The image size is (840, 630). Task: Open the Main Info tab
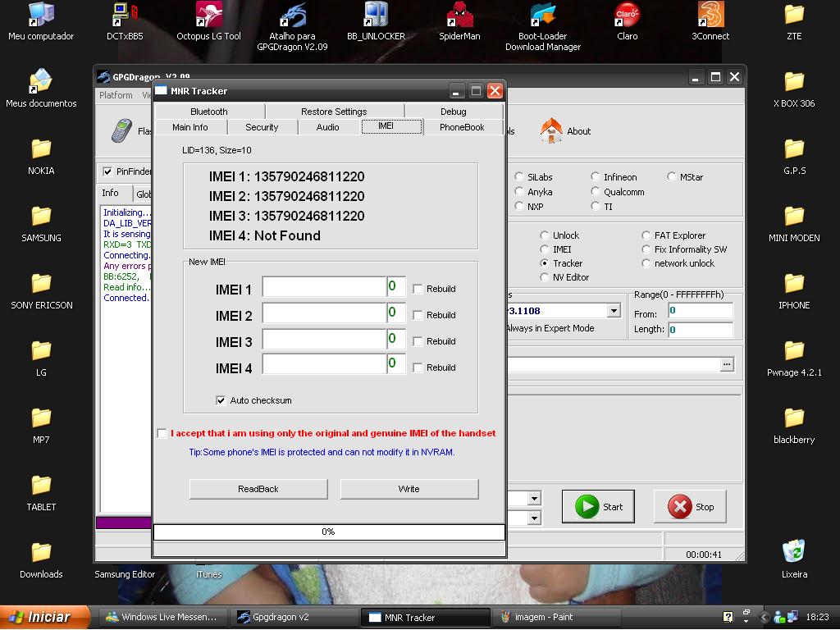coord(190,127)
